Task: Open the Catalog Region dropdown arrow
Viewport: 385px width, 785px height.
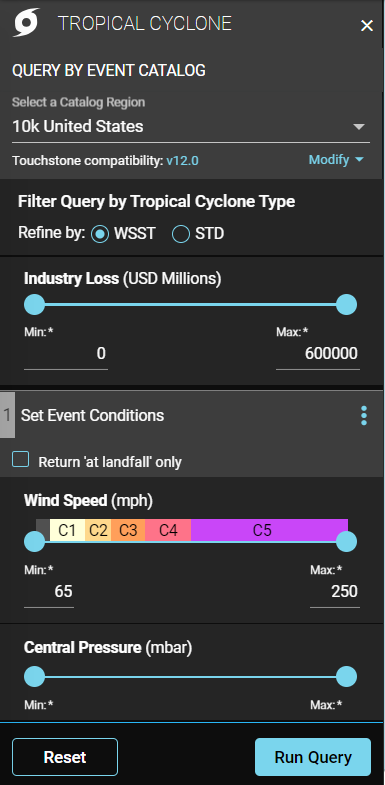Action: [x=359, y=127]
